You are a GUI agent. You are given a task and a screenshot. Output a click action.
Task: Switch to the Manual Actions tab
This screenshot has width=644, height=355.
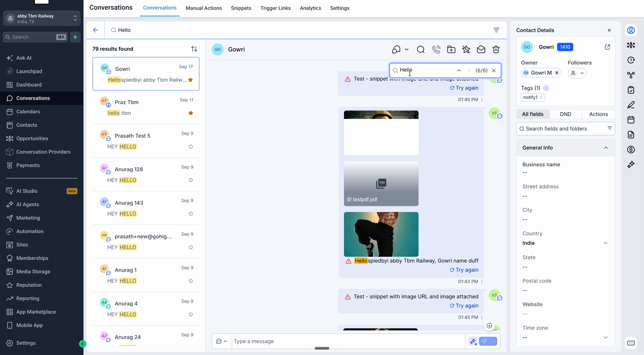point(204,8)
